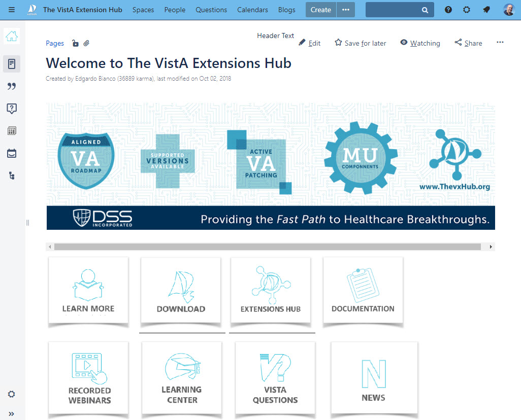
Task: Open the Calendars icon in the sidebar
Action: click(x=12, y=153)
